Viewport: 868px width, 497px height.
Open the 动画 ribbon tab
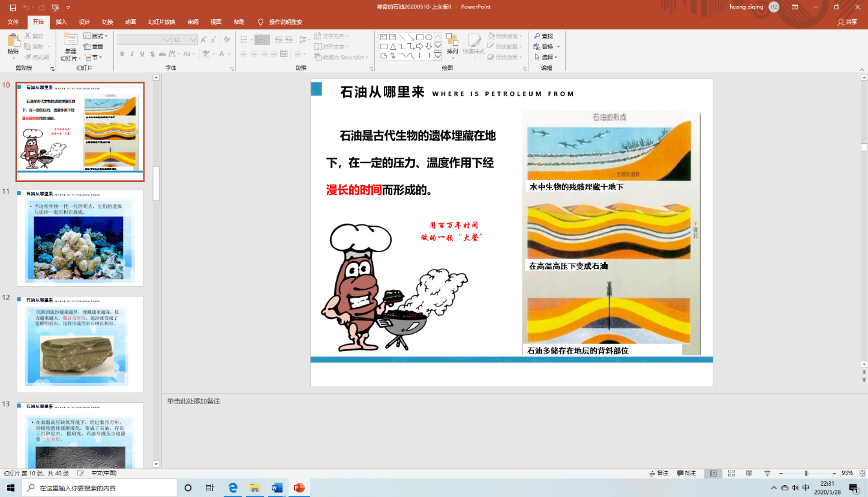(131, 22)
